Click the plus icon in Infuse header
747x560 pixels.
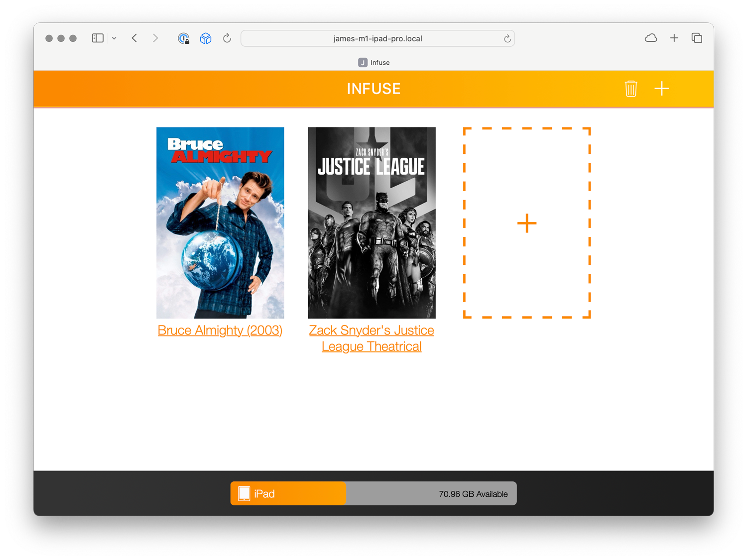click(x=661, y=89)
